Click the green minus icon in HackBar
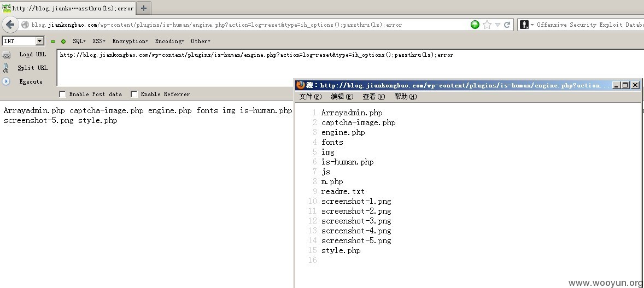The image size is (644, 288). click(53, 42)
